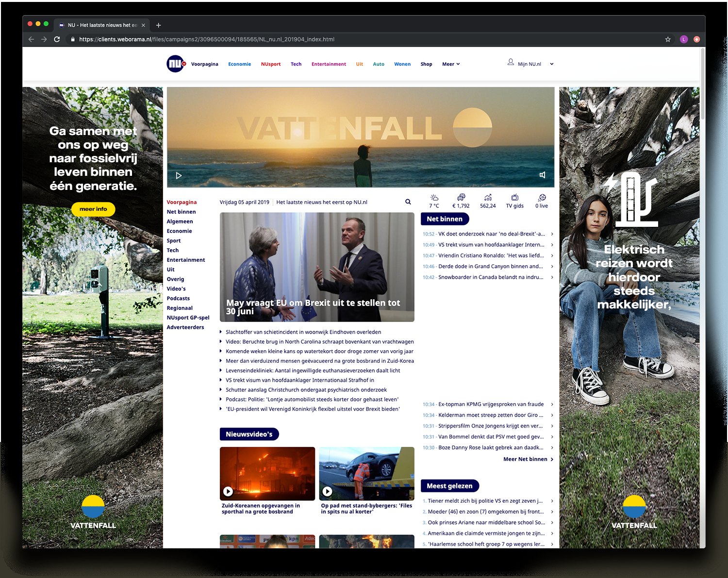Open Net binnen in left sidebar

[x=182, y=212]
